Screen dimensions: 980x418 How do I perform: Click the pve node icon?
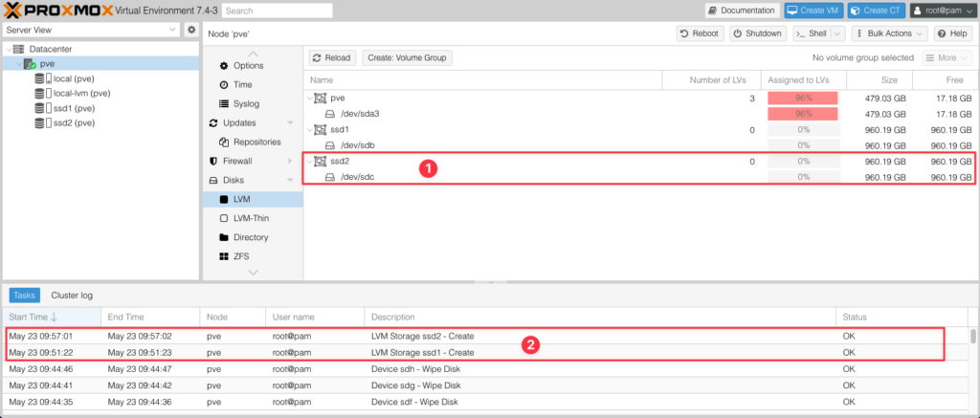pos(30,64)
